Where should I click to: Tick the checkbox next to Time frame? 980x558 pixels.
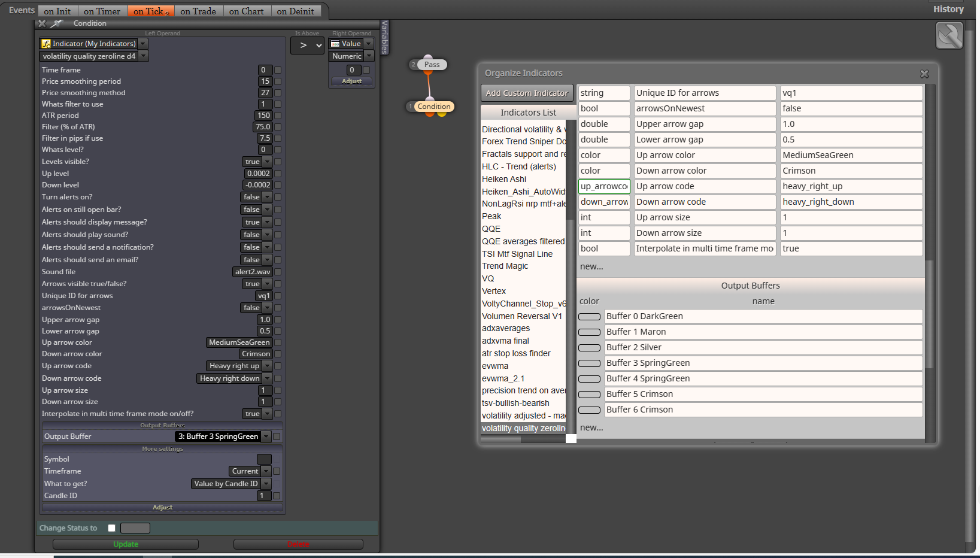tap(278, 70)
